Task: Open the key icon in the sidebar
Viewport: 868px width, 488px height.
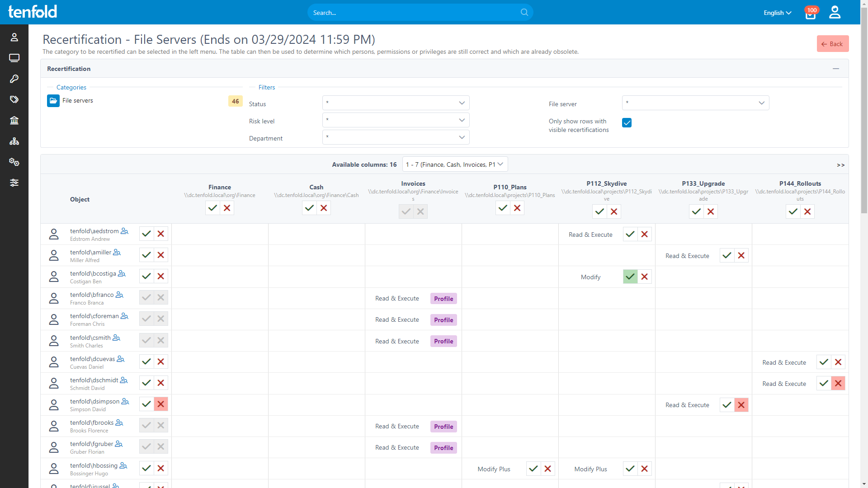Action: 14,79
